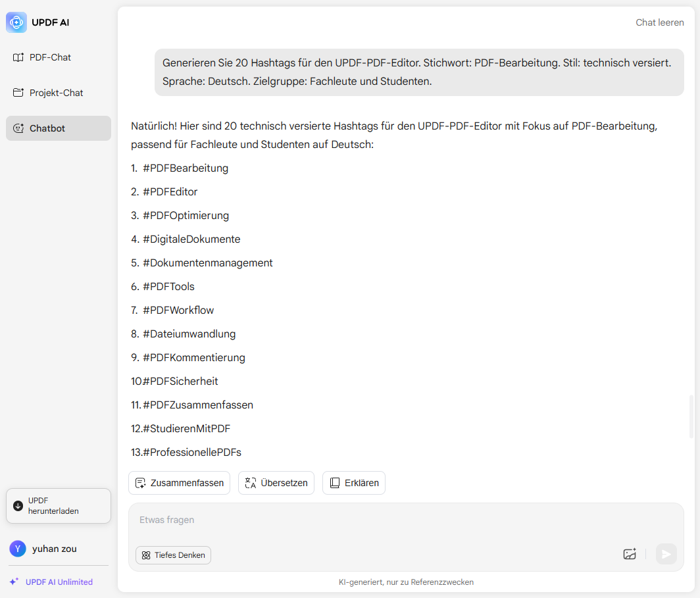Click the user prompt message bubble
Image resolution: width=700 pixels, height=598 pixels.
pyautogui.click(x=419, y=72)
